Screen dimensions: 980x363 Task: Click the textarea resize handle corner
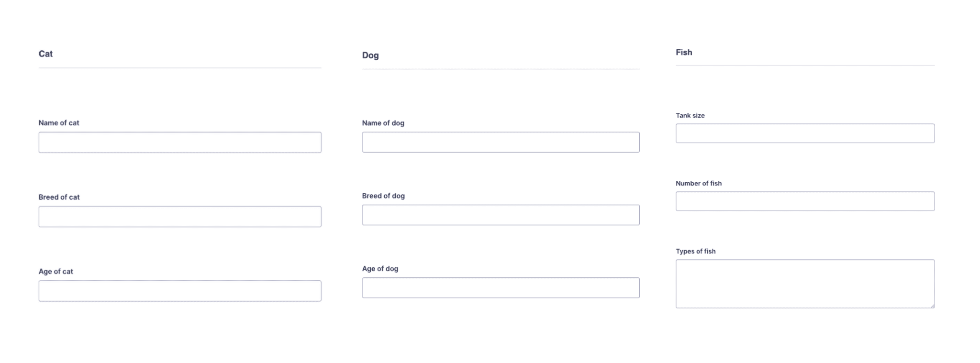(932, 306)
